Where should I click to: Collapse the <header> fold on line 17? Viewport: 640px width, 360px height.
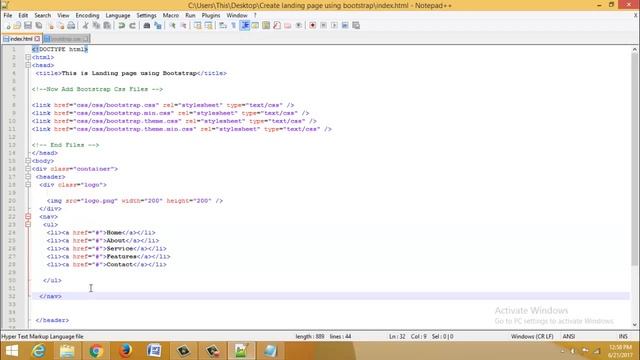click(x=28, y=177)
